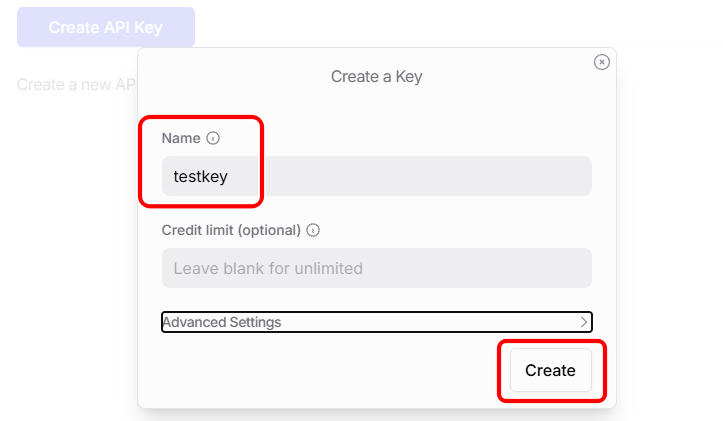This screenshot has height=421, width=723.
Task: Click into the Credit limit field
Action: pyautogui.click(x=376, y=268)
